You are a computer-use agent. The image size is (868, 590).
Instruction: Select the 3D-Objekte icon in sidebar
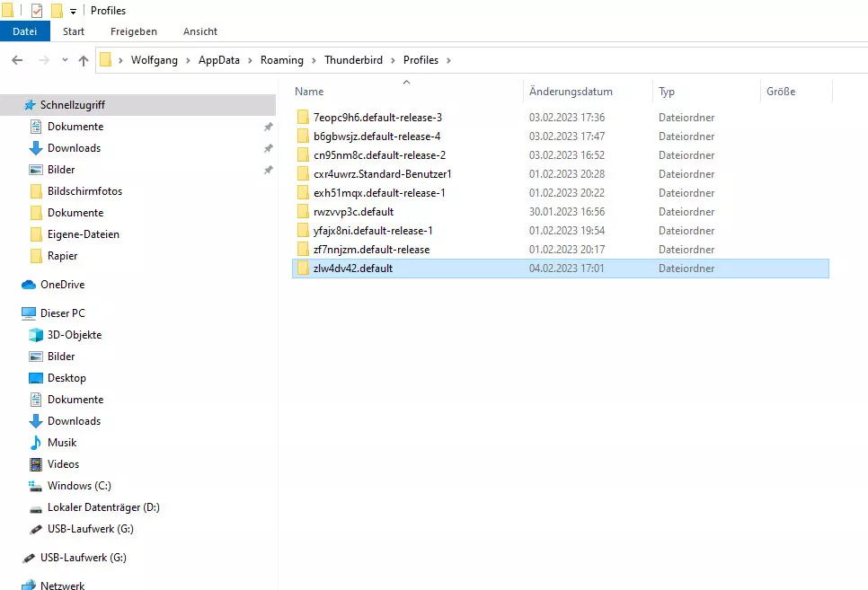click(36, 335)
